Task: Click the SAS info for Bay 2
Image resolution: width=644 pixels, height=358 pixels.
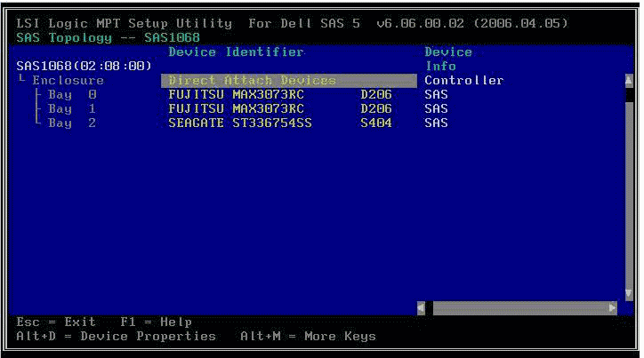Action: point(436,123)
